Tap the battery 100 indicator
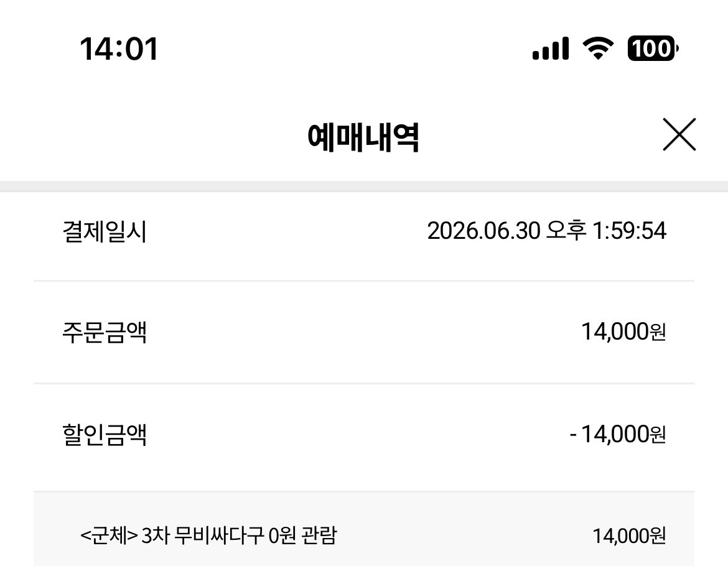This screenshot has width=728, height=566. click(653, 49)
